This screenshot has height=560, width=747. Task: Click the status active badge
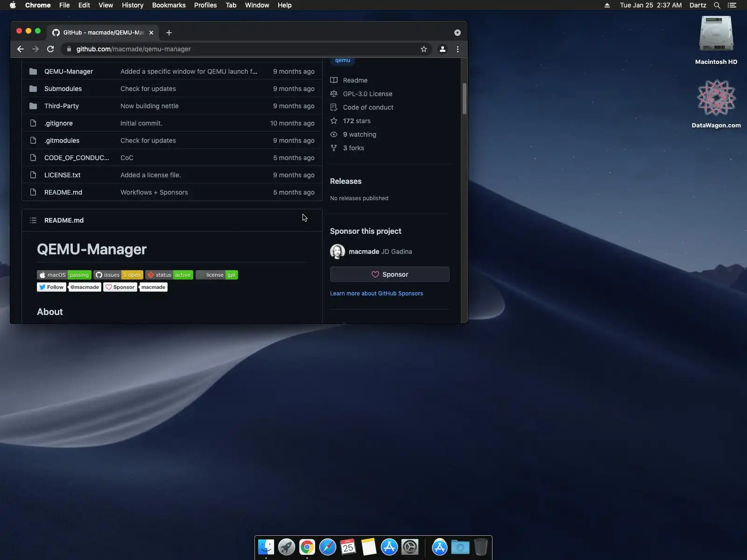pos(169,275)
